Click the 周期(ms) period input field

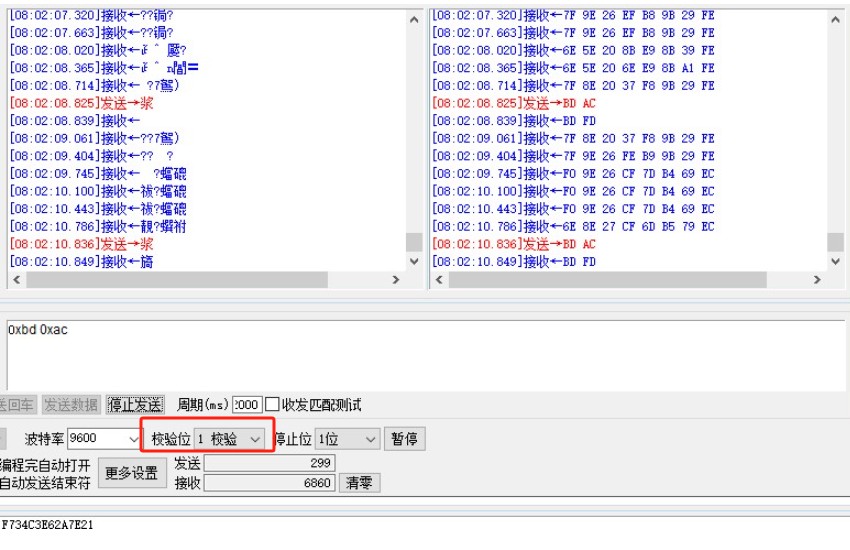(x=247, y=405)
